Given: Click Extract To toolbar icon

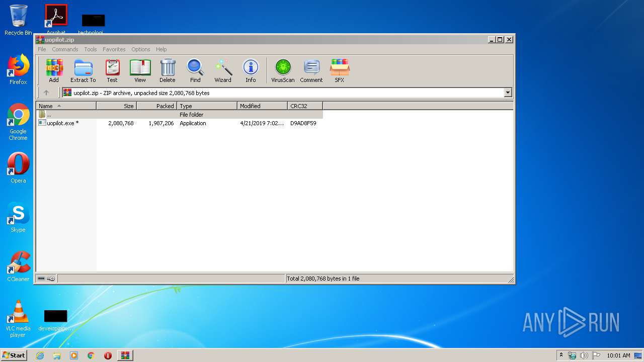Looking at the screenshot, I should point(83,70).
